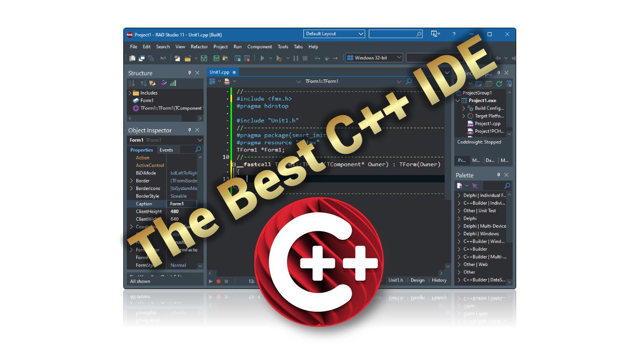This screenshot has height=362, width=644.
Task: Open the Tools menu
Action: (x=283, y=47)
